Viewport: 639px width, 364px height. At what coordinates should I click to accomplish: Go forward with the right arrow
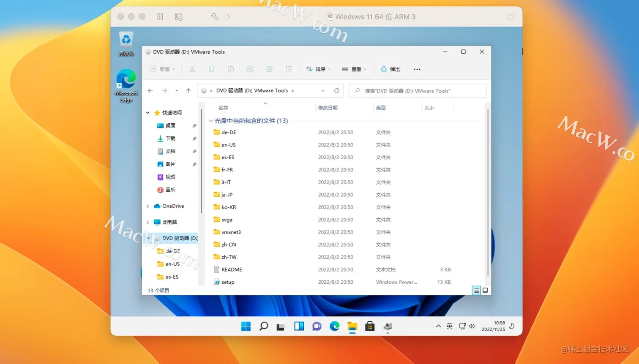pos(164,90)
